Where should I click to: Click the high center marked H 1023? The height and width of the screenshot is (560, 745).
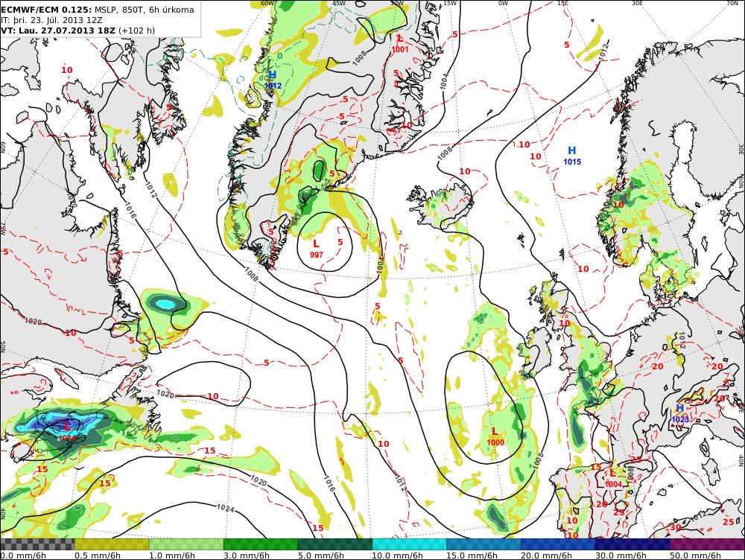click(680, 413)
